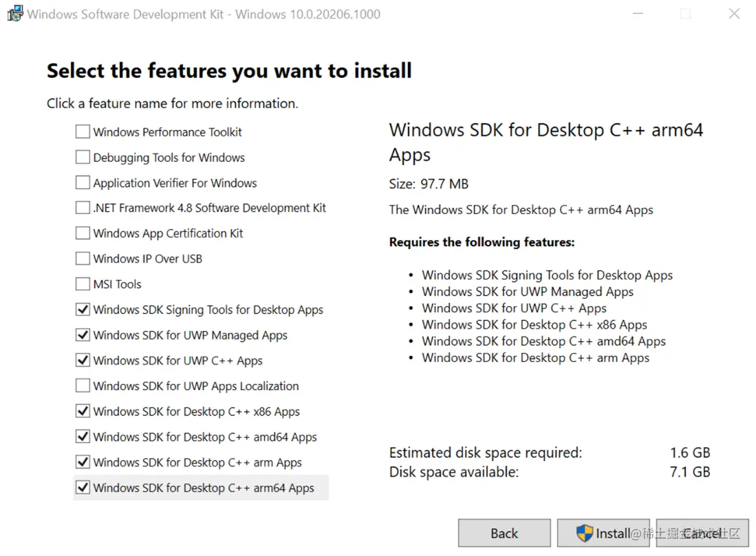Enable UWP Apps Localization checkbox
Screen dimensions: 756x556
point(83,385)
